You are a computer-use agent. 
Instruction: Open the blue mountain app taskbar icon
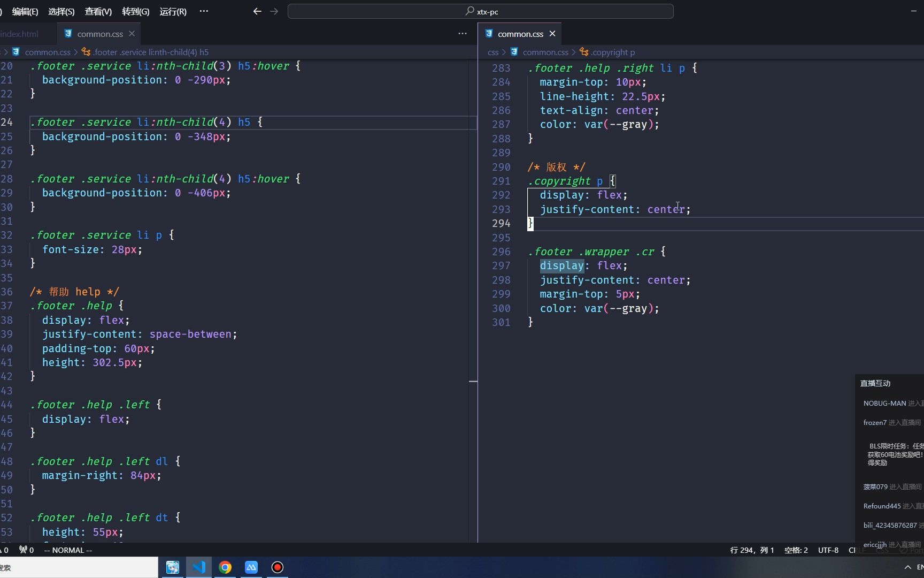click(251, 567)
